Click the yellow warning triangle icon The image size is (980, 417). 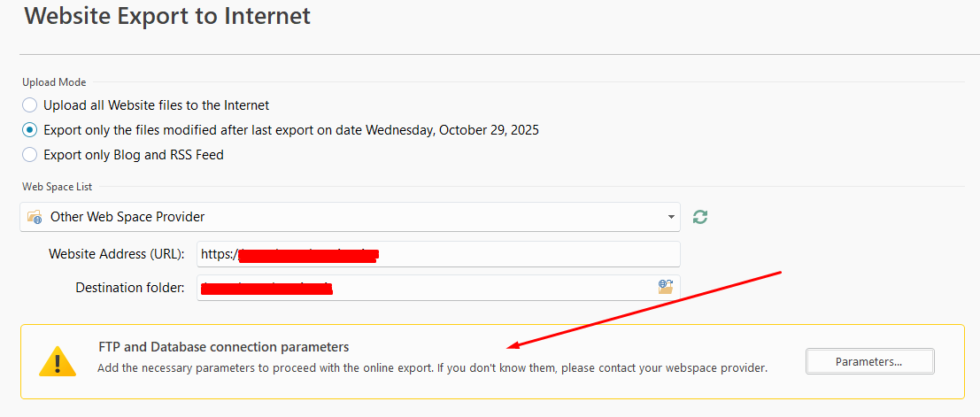pos(58,361)
